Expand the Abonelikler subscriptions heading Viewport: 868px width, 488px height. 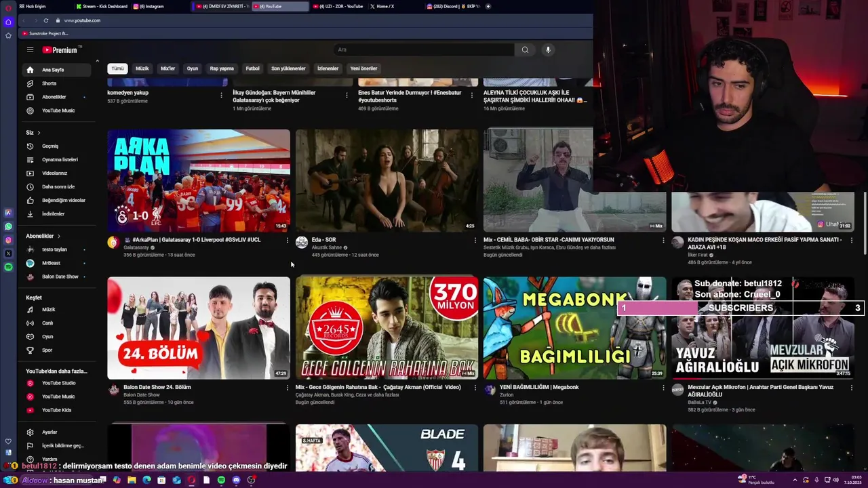click(43, 236)
